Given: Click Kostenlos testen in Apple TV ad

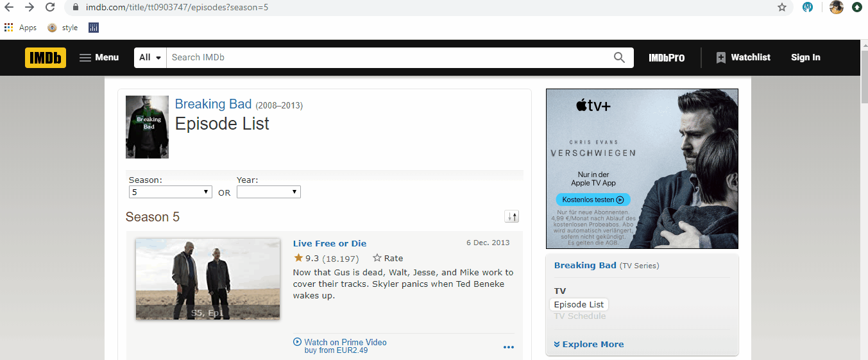Looking at the screenshot, I should 593,200.
